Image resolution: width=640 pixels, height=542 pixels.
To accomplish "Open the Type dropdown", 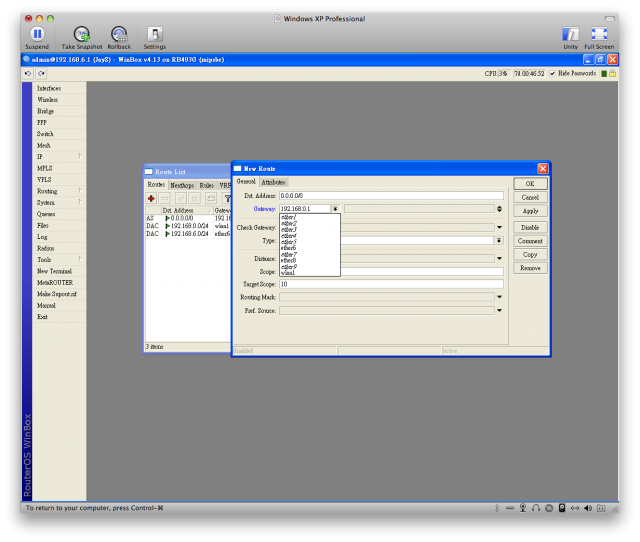I will pos(499,241).
